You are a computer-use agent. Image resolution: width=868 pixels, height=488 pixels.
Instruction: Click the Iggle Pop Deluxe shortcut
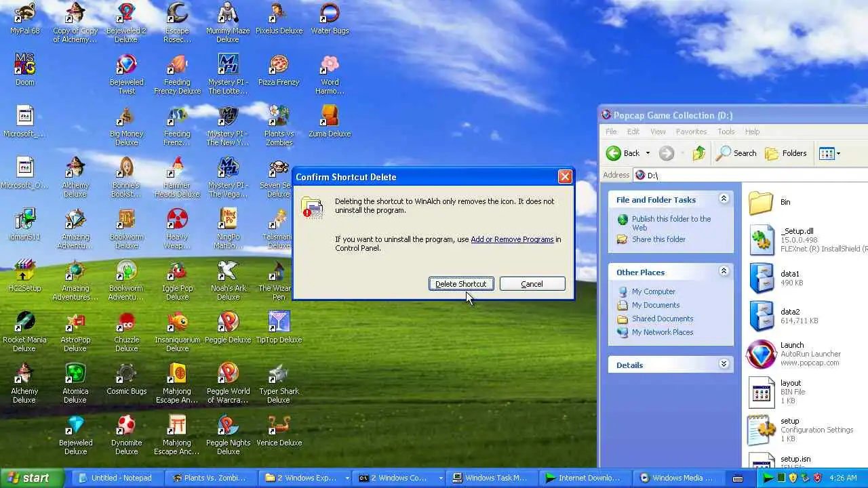pos(177,281)
